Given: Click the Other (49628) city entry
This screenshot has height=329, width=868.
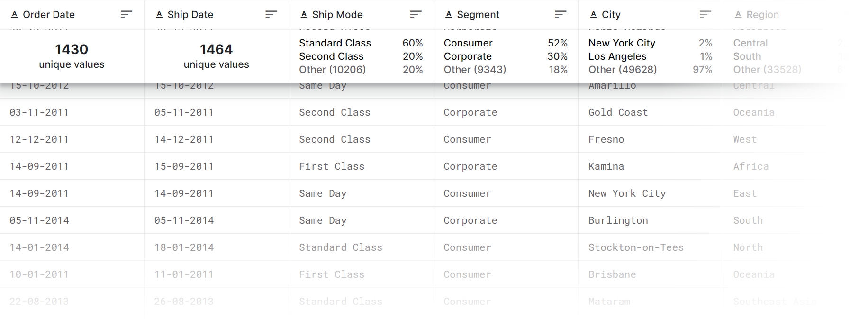Looking at the screenshot, I should 622,70.
